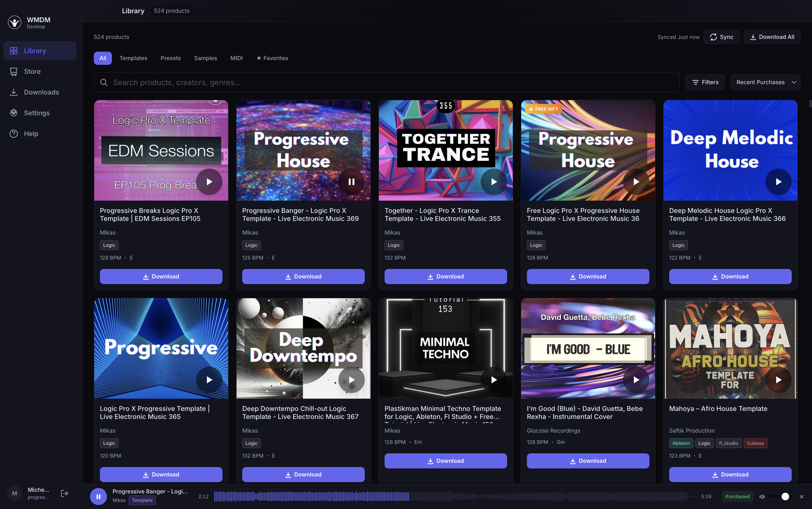812x509 pixels.
Task: Play the Logic Pro X Progressive 365 preview
Action: 209,380
